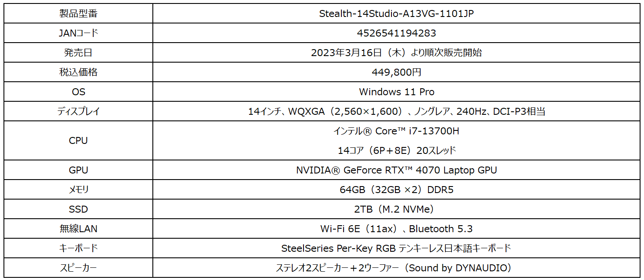The image size is (644, 280).
Task: Click the 税込価格 label cell
Action: pos(78,72)
